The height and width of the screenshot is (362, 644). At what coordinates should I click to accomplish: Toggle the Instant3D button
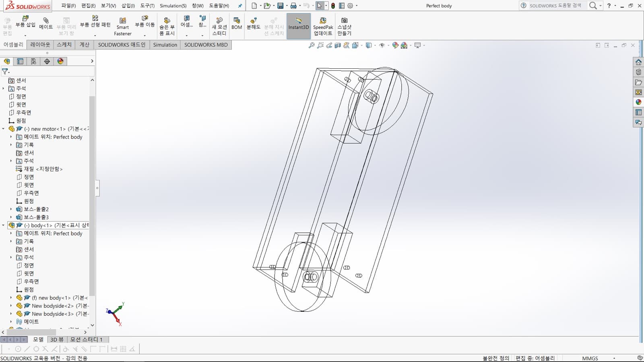click(x=299, y=26)
